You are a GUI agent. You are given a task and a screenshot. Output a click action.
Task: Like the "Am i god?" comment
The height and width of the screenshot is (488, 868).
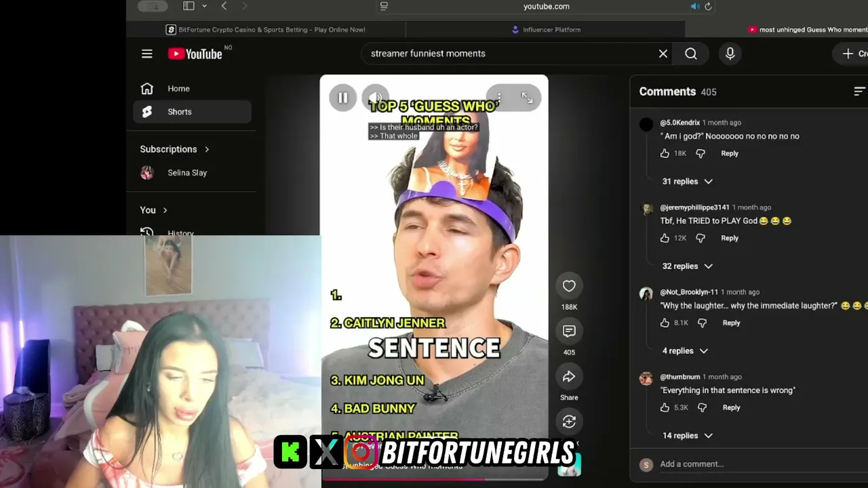click(665, 154)
